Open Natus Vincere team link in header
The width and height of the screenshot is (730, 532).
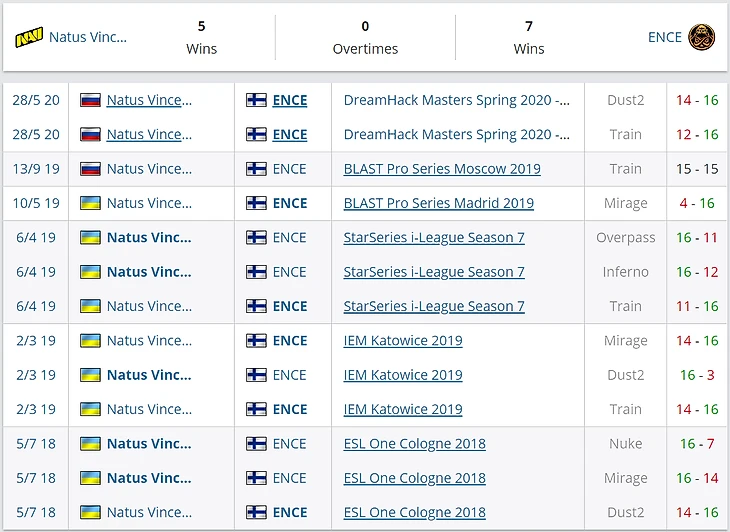point(88,37)
